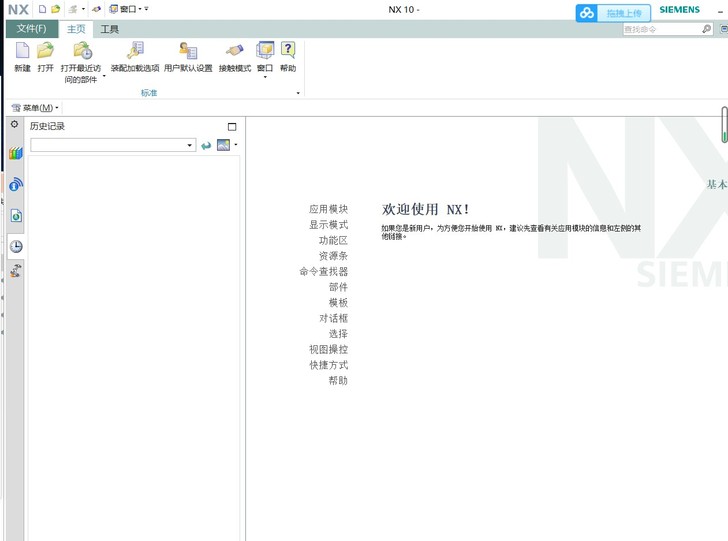Click the 显示模式 welcome link
Viewport: 728px width, 541px height.
(x=328, y=225)
